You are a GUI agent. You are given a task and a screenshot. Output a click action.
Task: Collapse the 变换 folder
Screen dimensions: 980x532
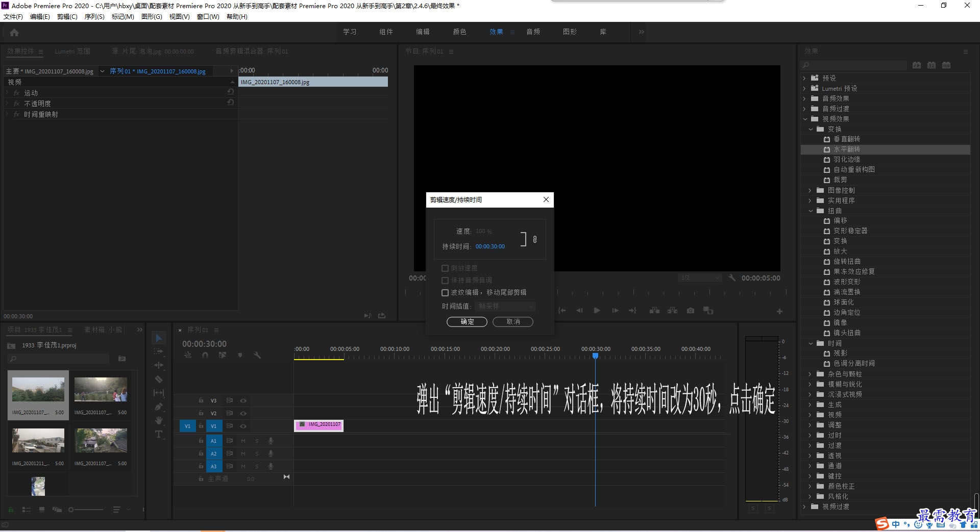[811, 129]
